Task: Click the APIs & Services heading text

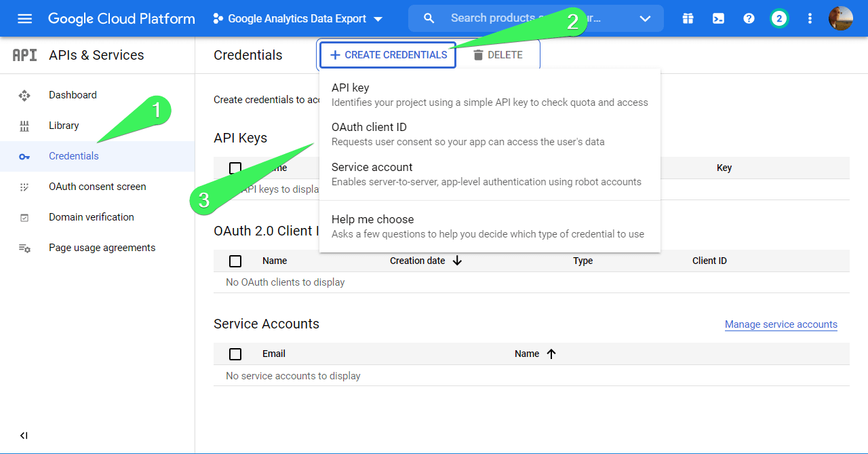Action: pyautogui.click(x=96, y=55)
